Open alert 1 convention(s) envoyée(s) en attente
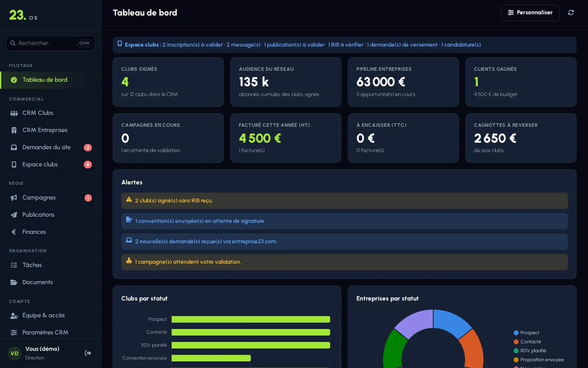Image resolution: width=588 pixels, height=368 pixels. coord(344,221)
